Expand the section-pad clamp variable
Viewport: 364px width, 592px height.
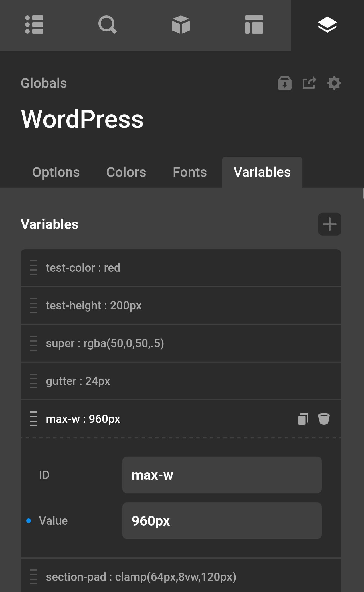click(x=181, y=575)
